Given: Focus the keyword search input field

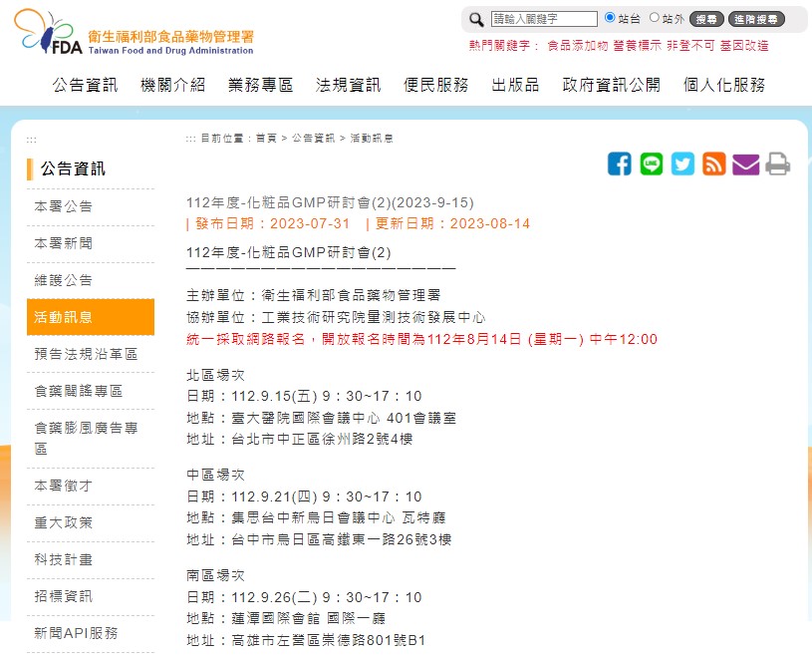Looking at the screenshot, I should (x=544, y=19).
